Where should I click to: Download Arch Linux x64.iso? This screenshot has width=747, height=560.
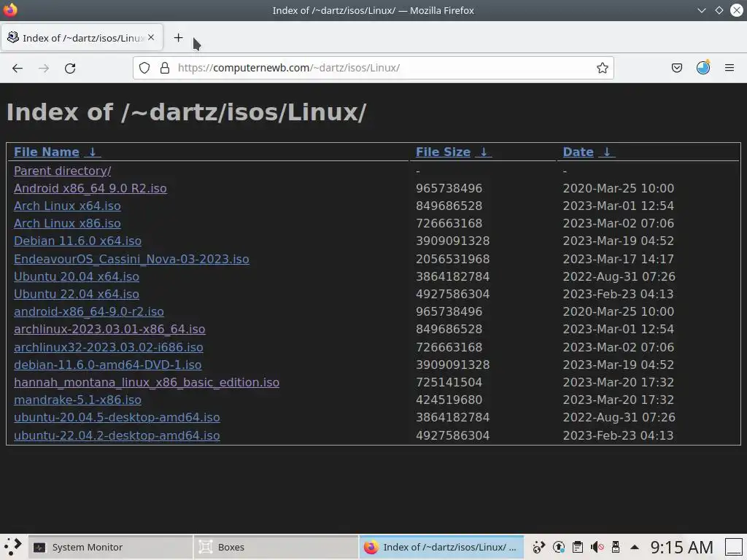tap(67, 206)
